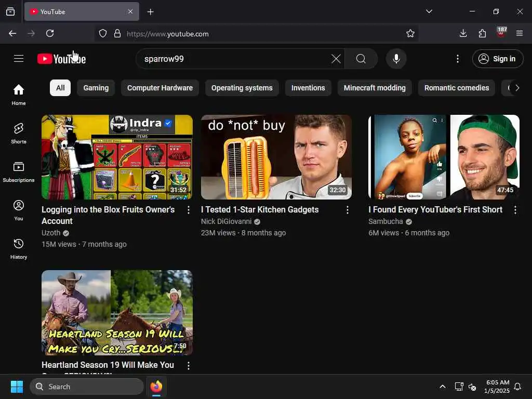Open the uBlock extension icon showing 187

pos(501,32)
